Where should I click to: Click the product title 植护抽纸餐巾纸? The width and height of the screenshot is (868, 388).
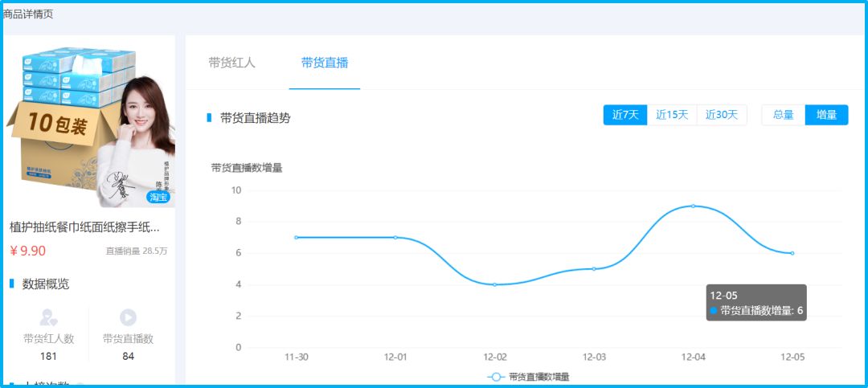coord(84,227)
